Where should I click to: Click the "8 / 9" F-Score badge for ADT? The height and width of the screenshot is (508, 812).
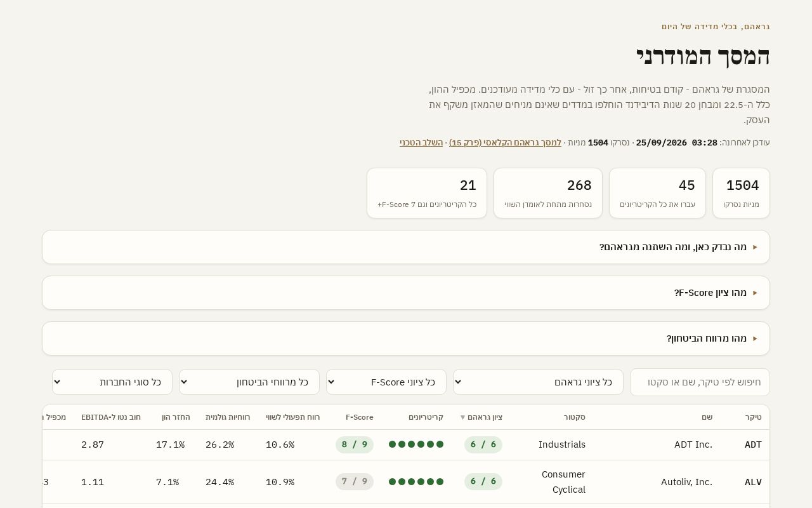(x=355, y=444)
